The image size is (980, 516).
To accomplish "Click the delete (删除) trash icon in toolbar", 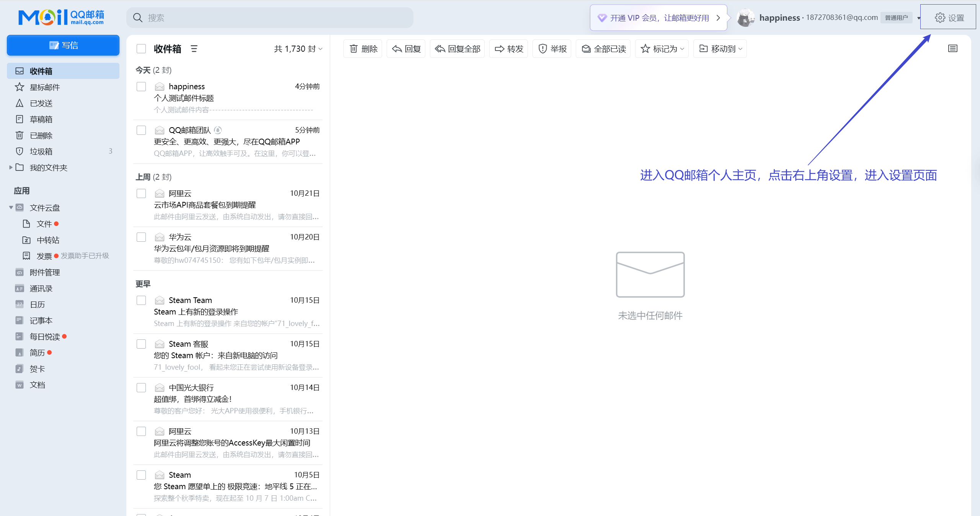I will tap(354, 49).
